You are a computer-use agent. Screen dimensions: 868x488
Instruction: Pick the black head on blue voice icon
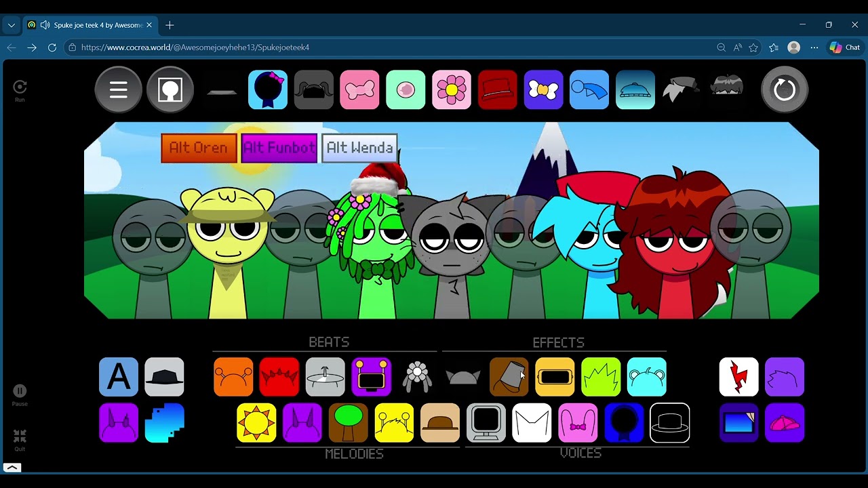pos(624,423)
